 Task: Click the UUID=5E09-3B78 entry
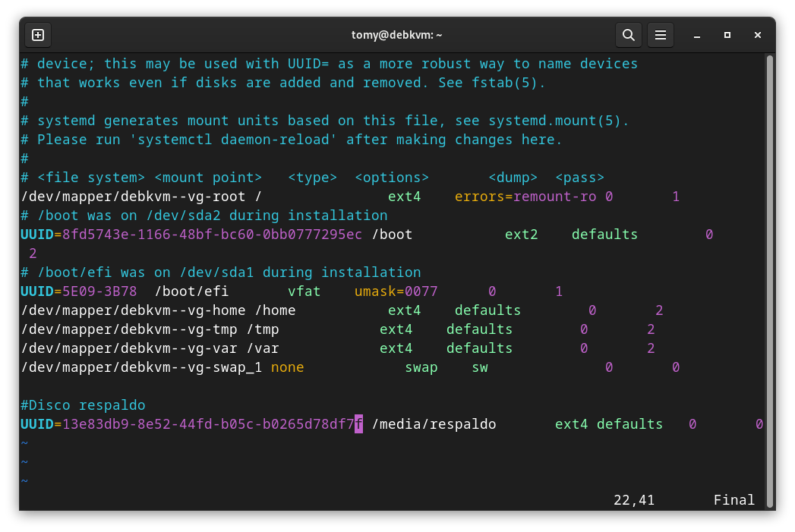78,291
